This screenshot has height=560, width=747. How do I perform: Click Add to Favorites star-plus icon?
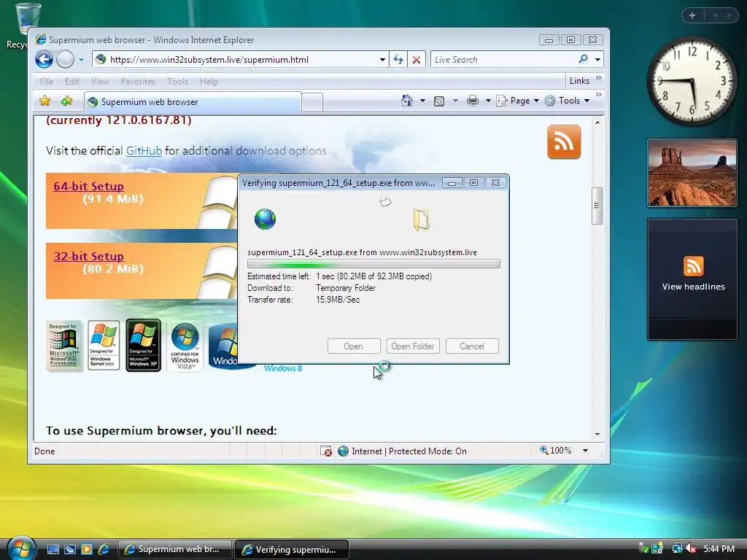point(66,101)
